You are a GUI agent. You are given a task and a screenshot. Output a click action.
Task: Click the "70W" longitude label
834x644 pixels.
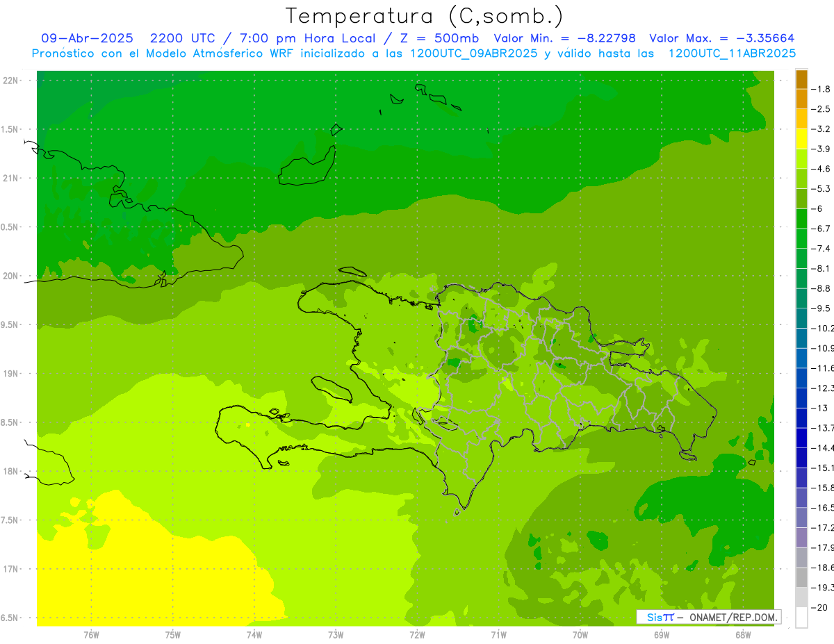580,634
